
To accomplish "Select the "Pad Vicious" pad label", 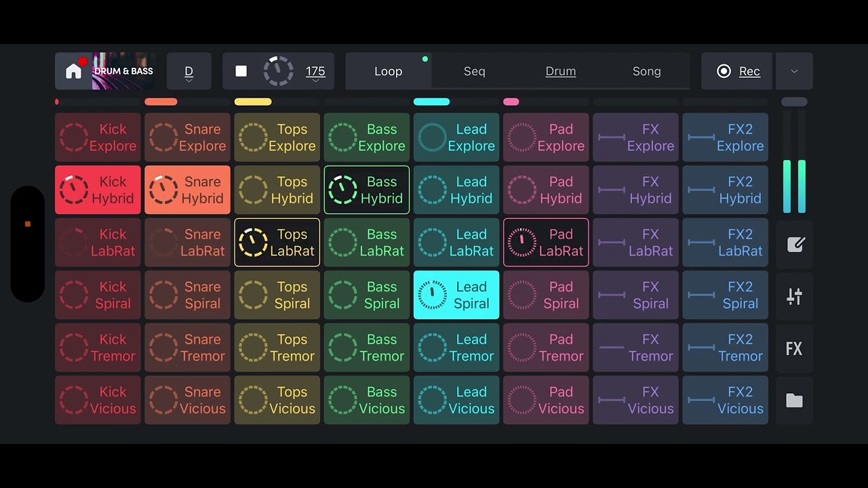I will coord(561,401).
